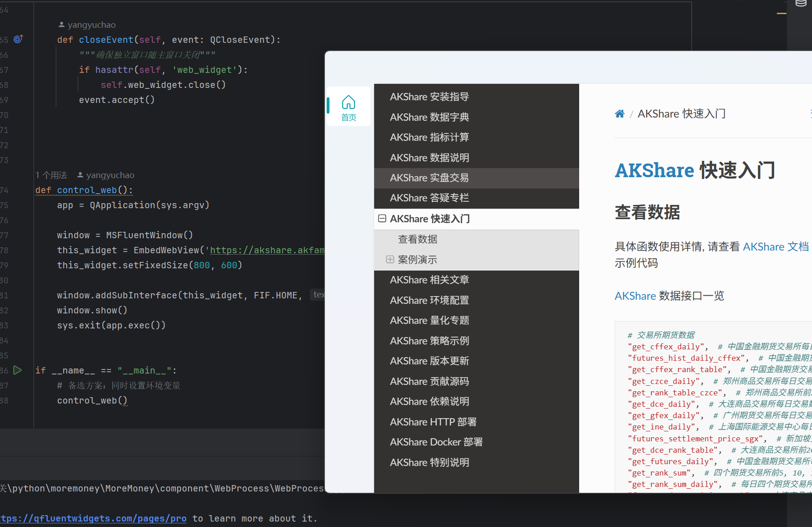
Task: Click yangyuchao author hint above control_web
Action: point(106,175)
